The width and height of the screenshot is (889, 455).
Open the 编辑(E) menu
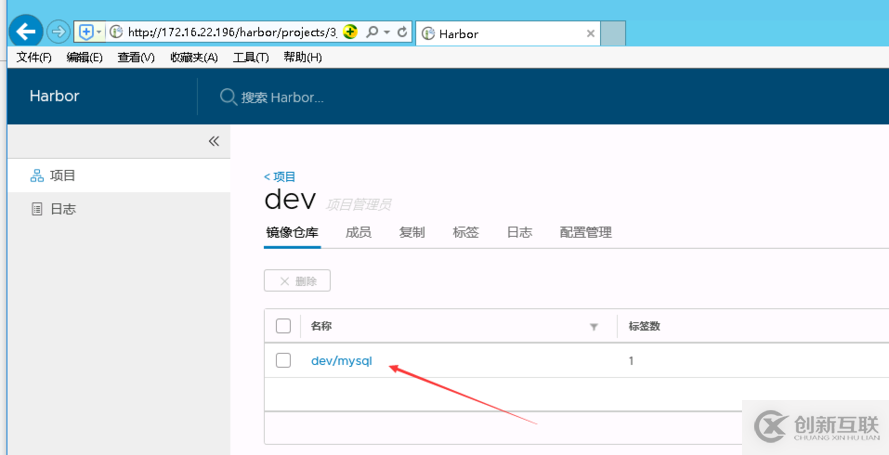[84, 57]
